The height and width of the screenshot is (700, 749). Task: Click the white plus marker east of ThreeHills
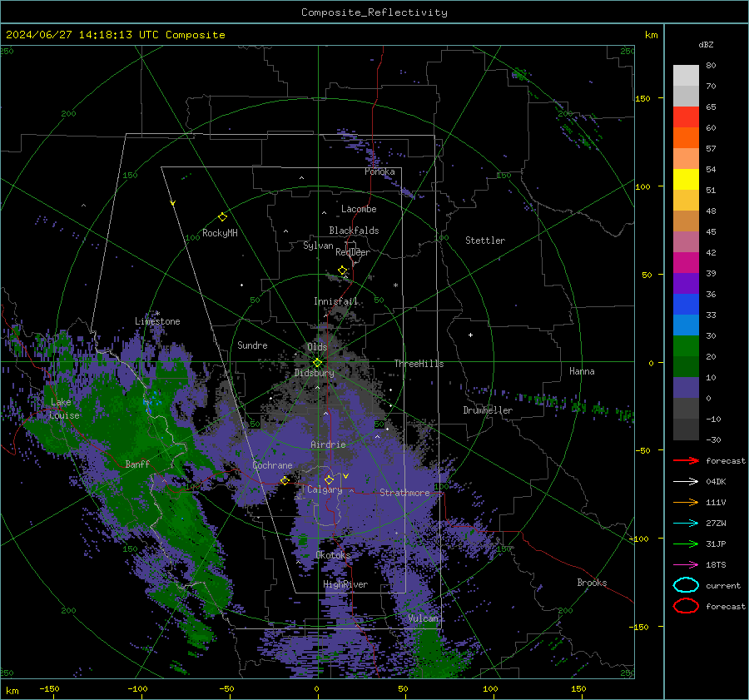[470, 335]
